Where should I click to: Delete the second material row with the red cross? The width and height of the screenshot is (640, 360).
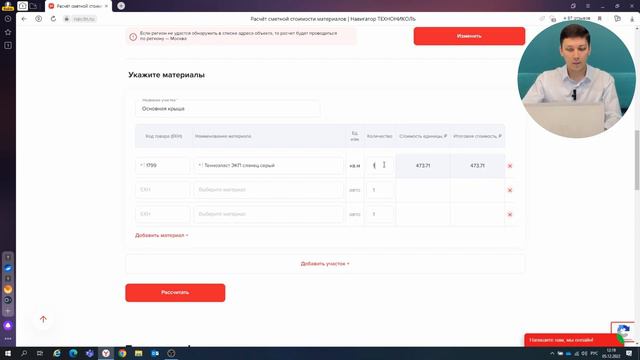(x=510, y=190)
